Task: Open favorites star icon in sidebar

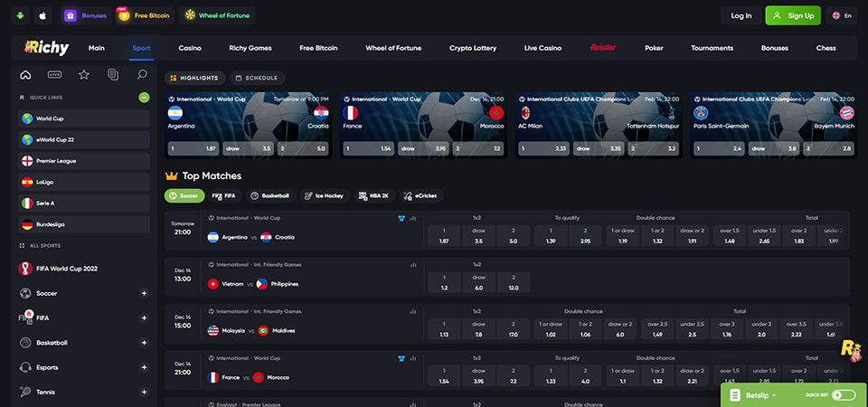Action: [x=83, y=75]
